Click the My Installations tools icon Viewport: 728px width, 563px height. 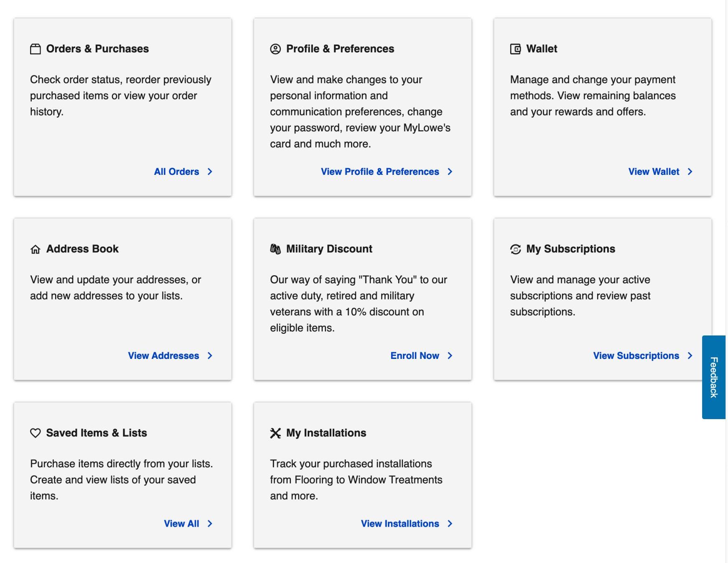(x=275, y=433)
